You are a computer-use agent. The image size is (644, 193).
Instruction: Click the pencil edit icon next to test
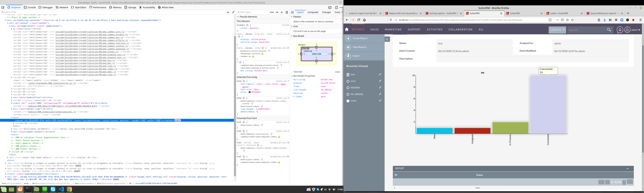tap(380, 74)
